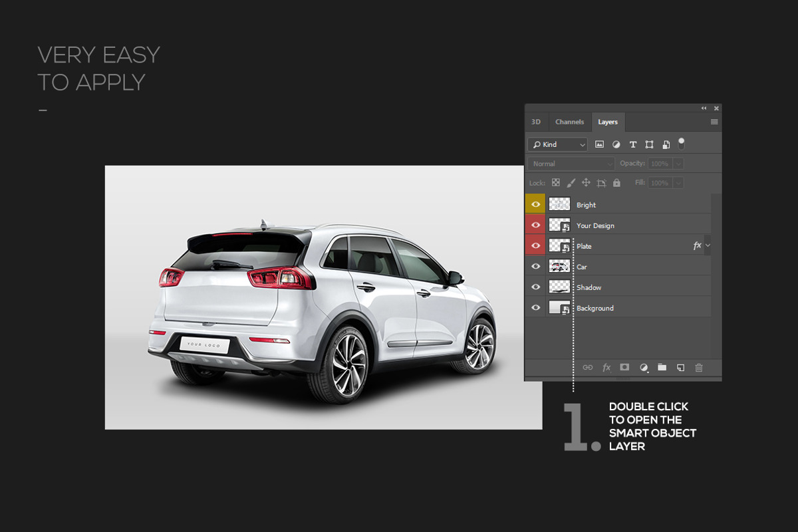
Task: Close the Layers panel with X
Action: 716,108
